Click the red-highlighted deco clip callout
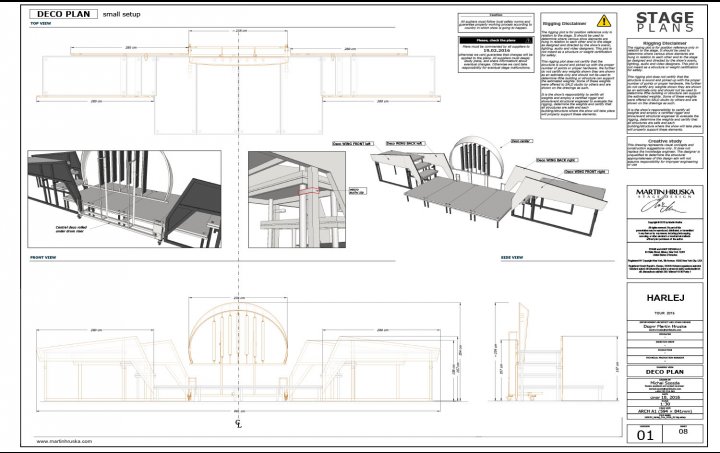The width and height of the screenshot is (720, 453). pos(310,191)
